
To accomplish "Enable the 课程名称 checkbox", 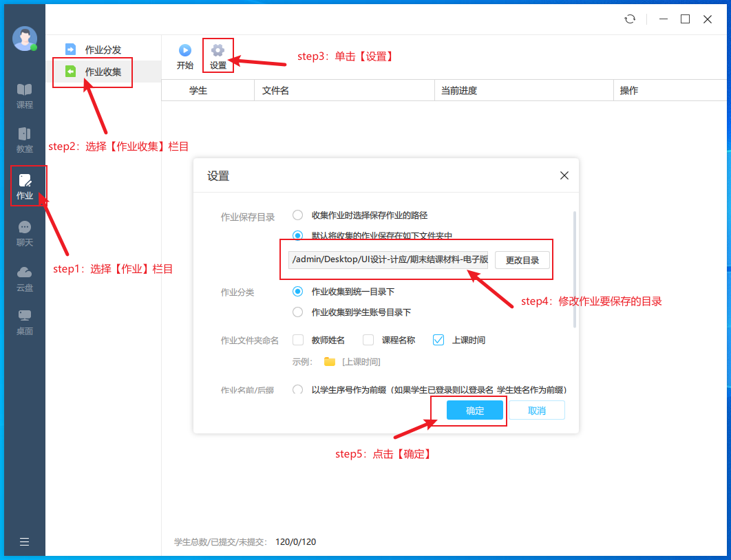I will tap(368, 340).
